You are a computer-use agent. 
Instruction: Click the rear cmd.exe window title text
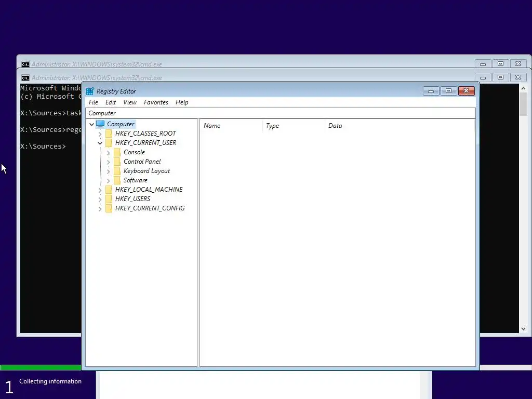(97, 64)
